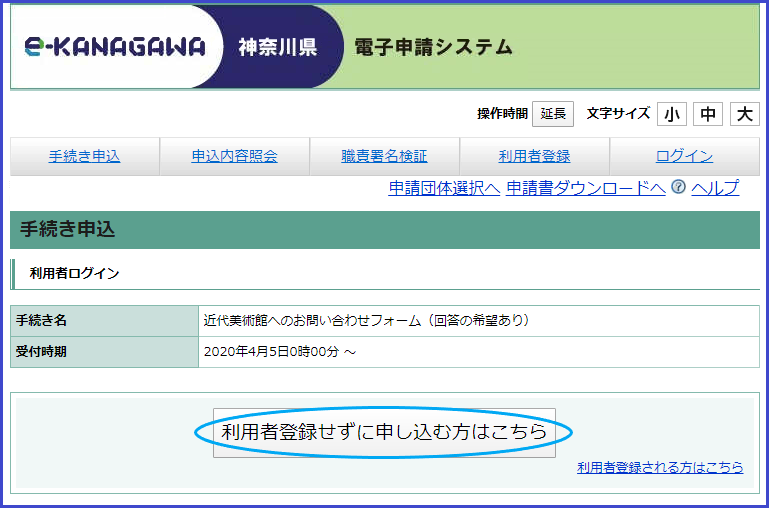Click the 利用者ログイン subheading
This screenshot has width=769, height=508.
pos(75,273)
